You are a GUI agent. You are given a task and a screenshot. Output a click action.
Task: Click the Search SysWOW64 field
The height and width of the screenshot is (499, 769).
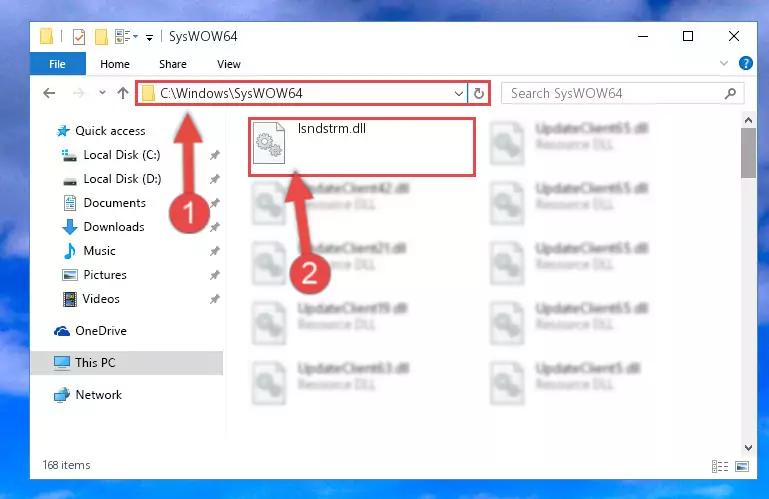(622, 93)
